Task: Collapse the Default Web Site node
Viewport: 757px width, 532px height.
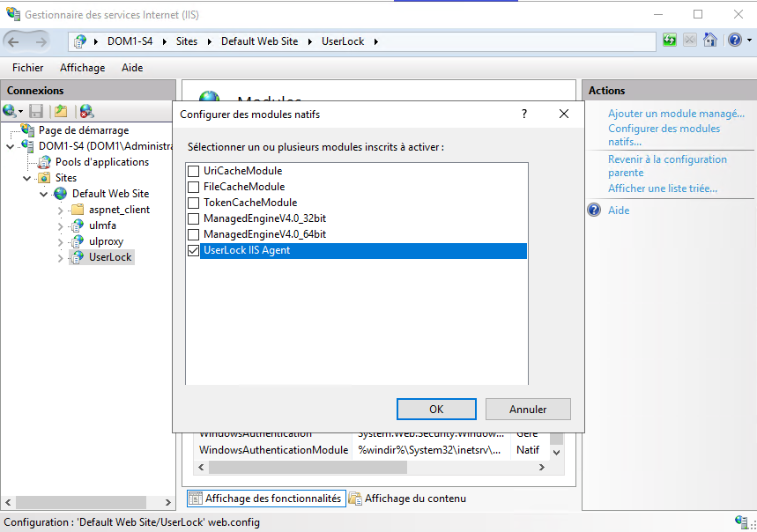Action: [x=43, y=194]
